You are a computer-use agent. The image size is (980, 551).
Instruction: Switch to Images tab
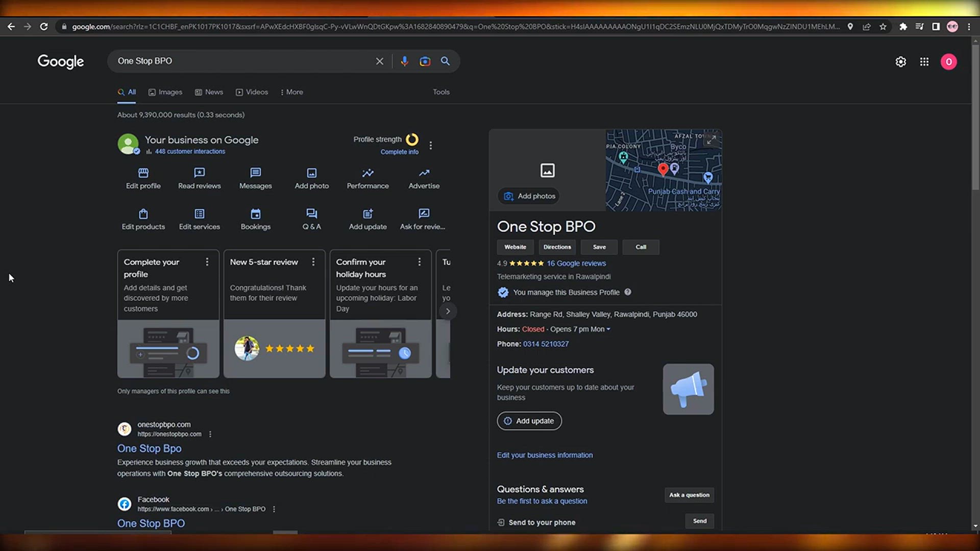pyautogui.click(x=165, y=92)
